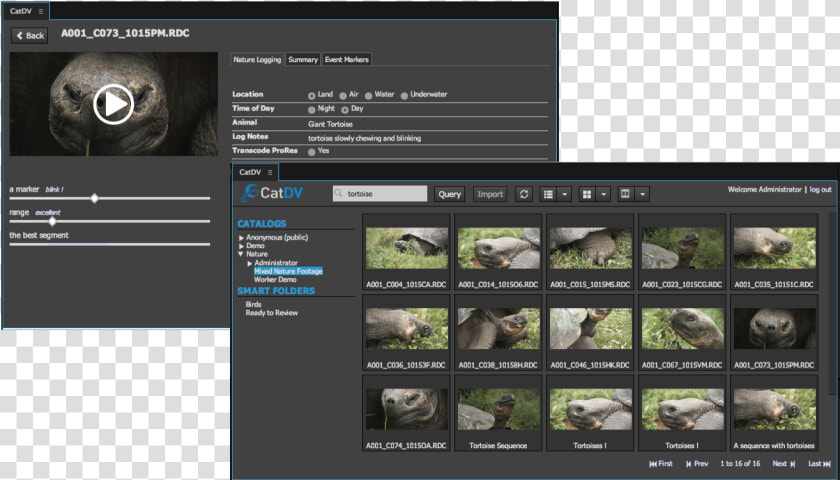The width and height of the screenshot is (840, 480).
Task: Open thumbnail A001_C038_10158H.RDC
Action: (499, 332)
